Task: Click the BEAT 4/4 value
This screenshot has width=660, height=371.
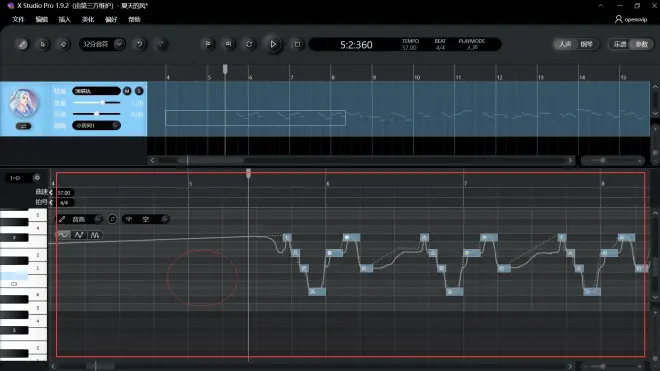Action: [x=440, y=48]
